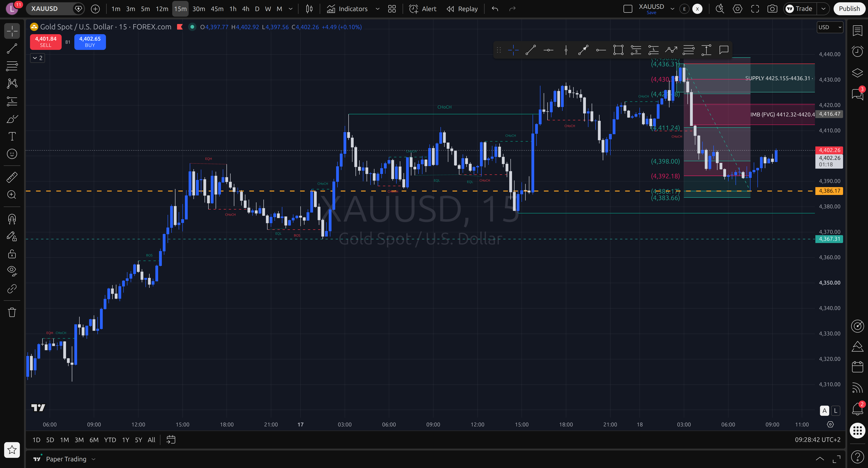
Task: Expand the Trade button dropdown arrow
Action: tap(823, 9)
